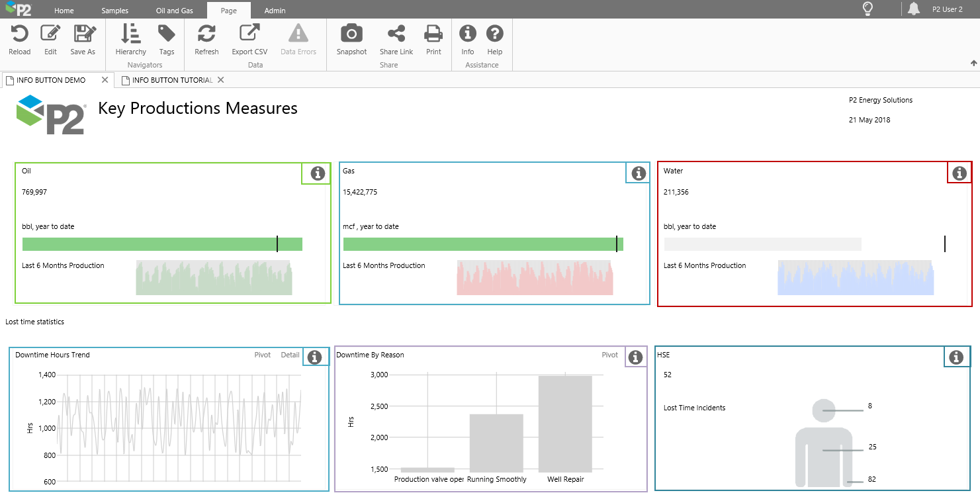Export data using Export CSV

[x=249, y=34]
